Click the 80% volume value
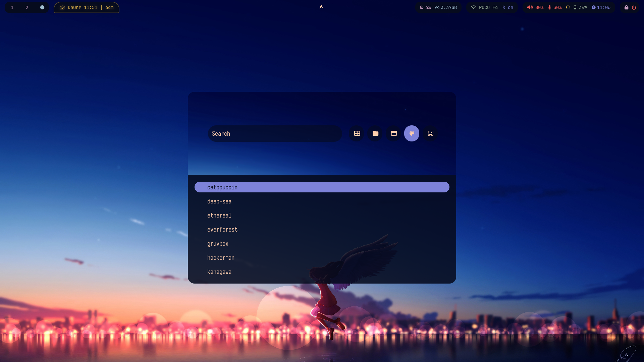 [539, 7]
